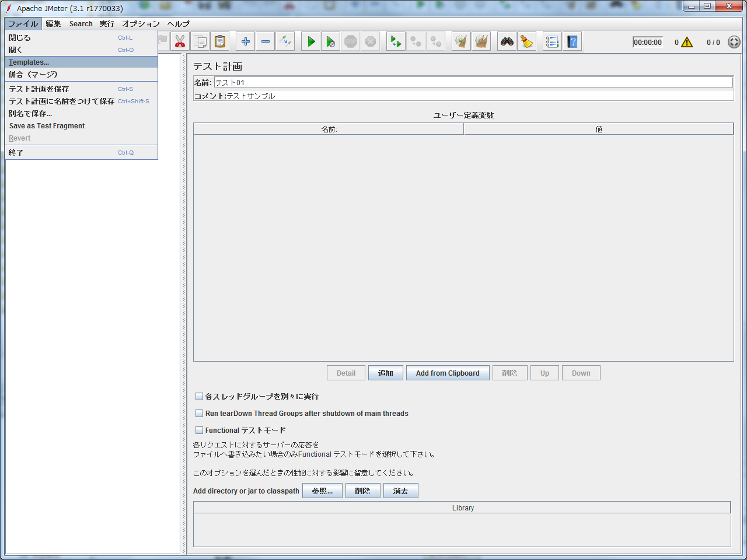Click the round remote engines icon at far right
747x560 pixels.
(734, 42)
